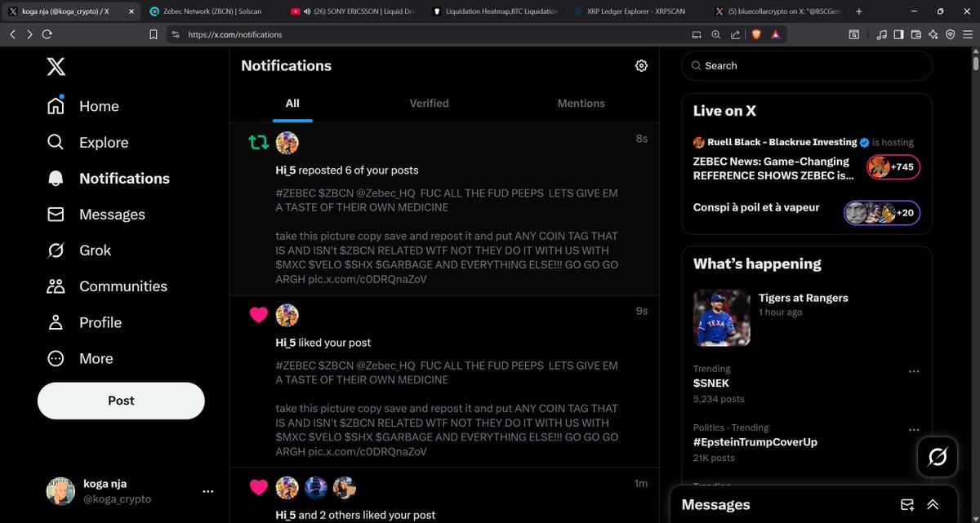This screenshot has height=523, width=980.
Task: Click the X logo in the sidebar
Action: [x=56, y=66]
